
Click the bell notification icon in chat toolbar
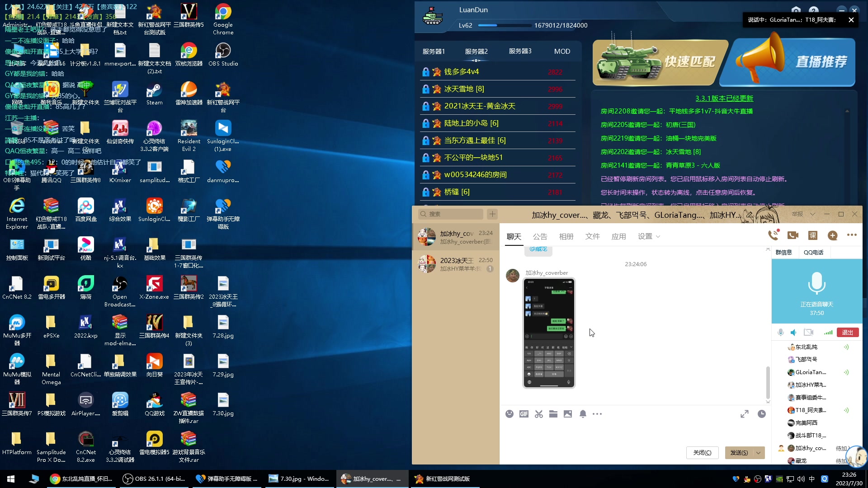click(583, 414)
